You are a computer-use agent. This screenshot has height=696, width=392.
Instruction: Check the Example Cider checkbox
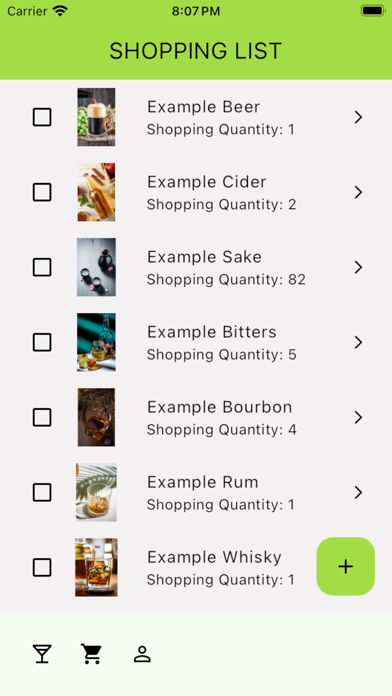click(x=42, y=192)
